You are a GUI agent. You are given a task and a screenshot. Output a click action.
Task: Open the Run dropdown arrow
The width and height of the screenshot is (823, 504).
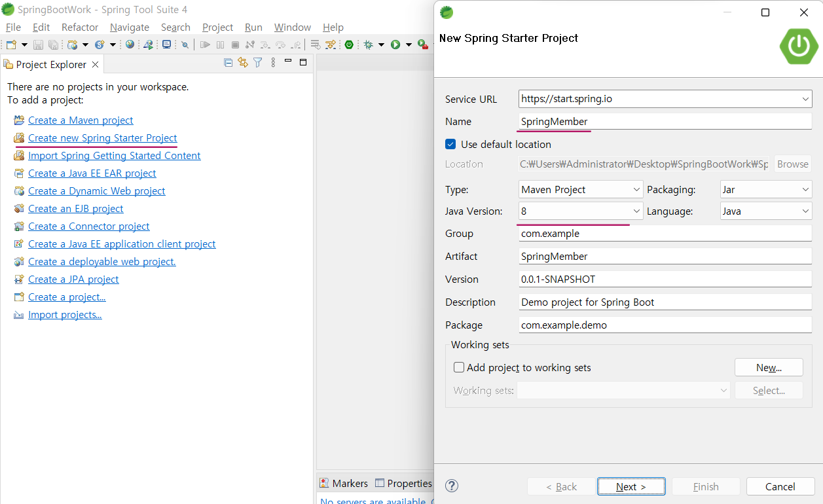pos(409,45)
